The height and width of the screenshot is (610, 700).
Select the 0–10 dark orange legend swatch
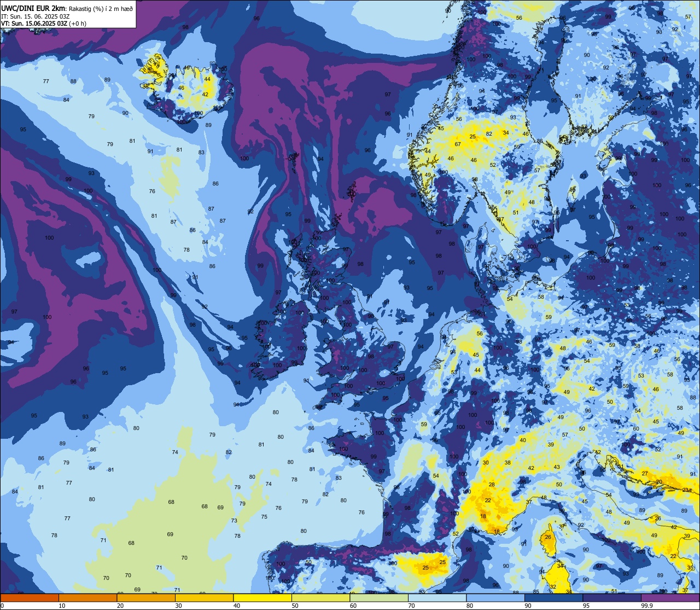[30, 597]
